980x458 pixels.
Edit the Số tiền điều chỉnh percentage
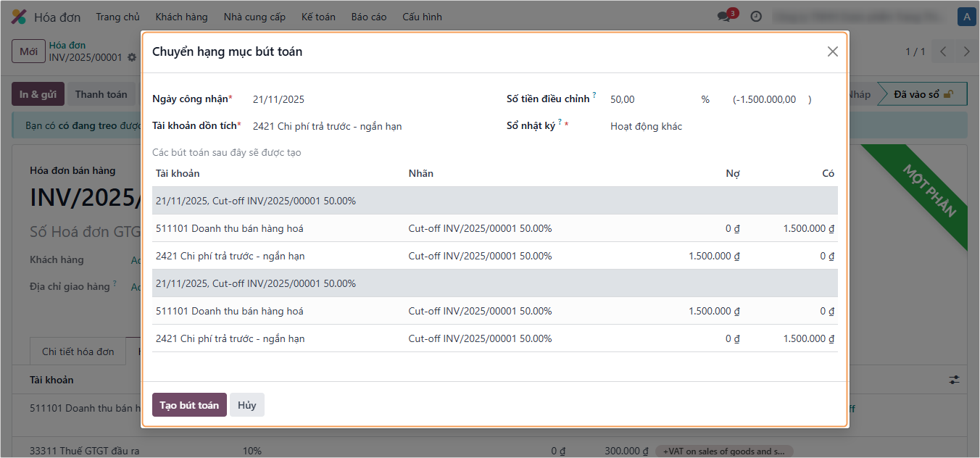pos(649,99)
